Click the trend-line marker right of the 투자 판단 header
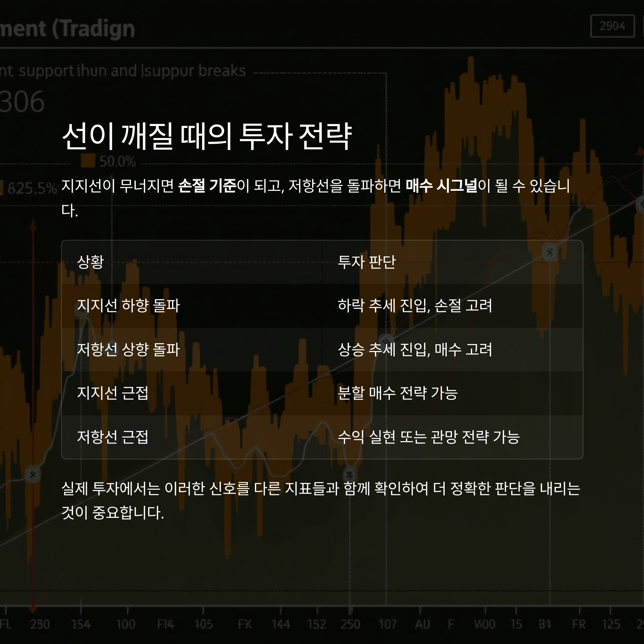 (550, 252)
